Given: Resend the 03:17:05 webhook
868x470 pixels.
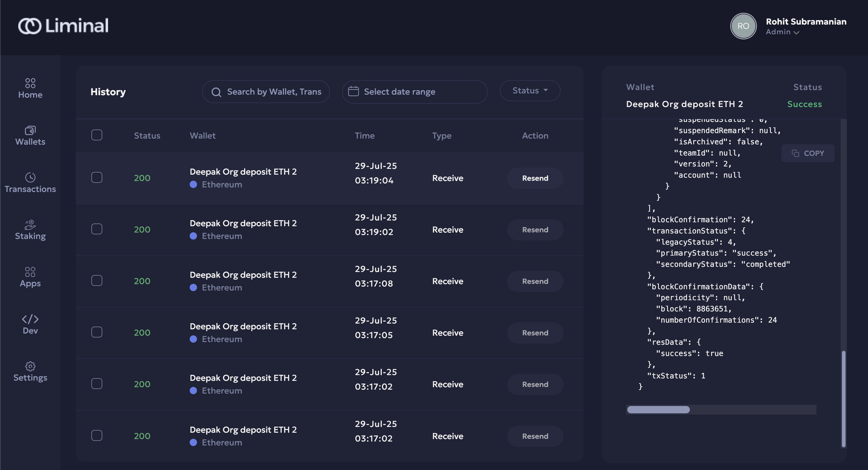Looking at the screenshot, I should coord(535,333).
